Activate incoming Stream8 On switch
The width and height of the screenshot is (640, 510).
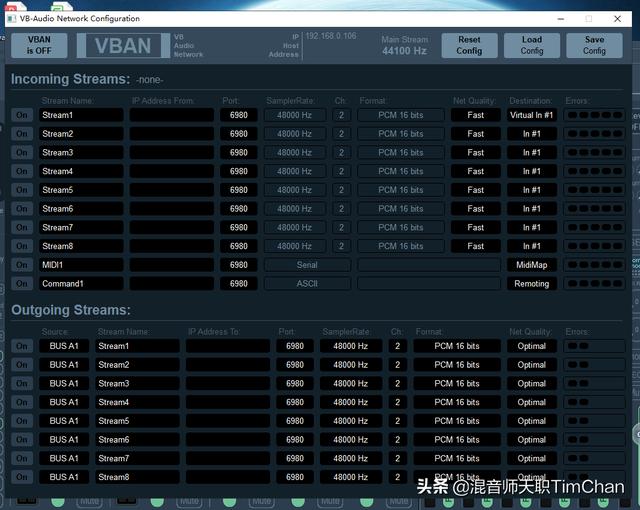point(22,246)
